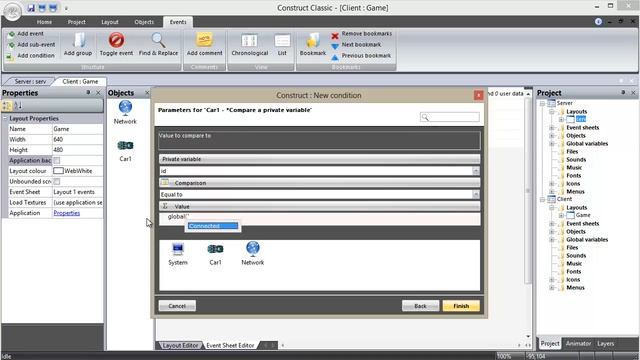Expand Client Global variables node
Viewport: 640px width, 360px height.
coord(552,240)
